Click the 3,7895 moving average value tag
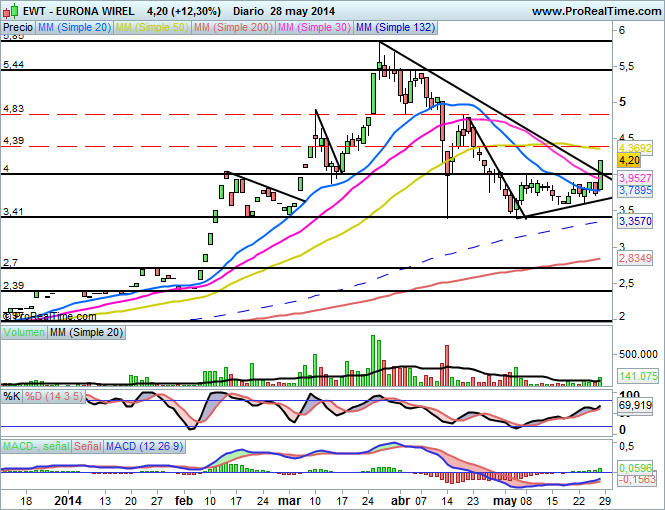 click(x=635, y=190)
